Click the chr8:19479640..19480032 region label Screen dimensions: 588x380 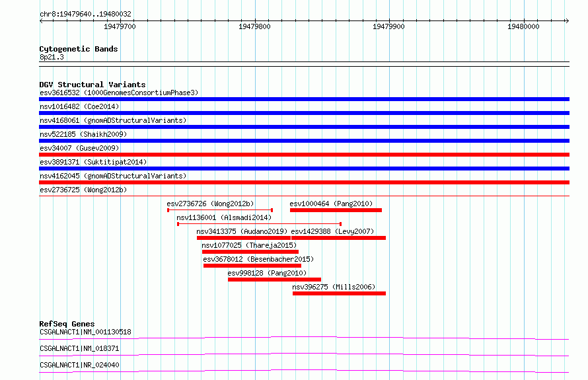click(85, 14)
